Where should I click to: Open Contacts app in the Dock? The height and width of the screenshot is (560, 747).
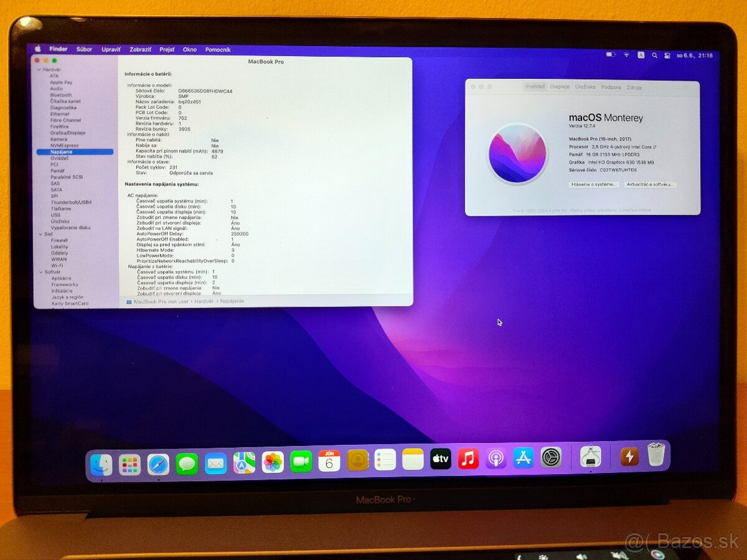tap(358, 460)
